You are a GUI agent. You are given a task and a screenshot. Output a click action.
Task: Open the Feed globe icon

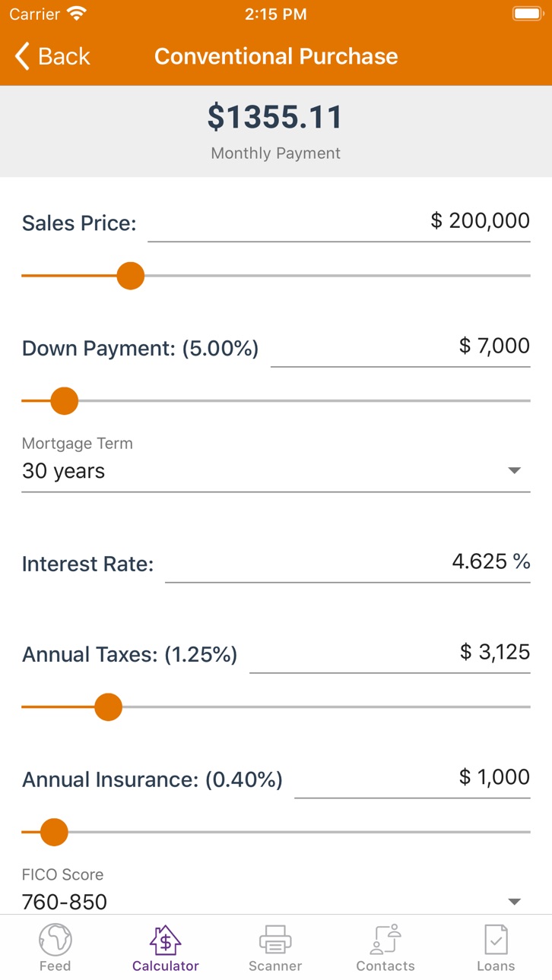(x=55, y=940)
